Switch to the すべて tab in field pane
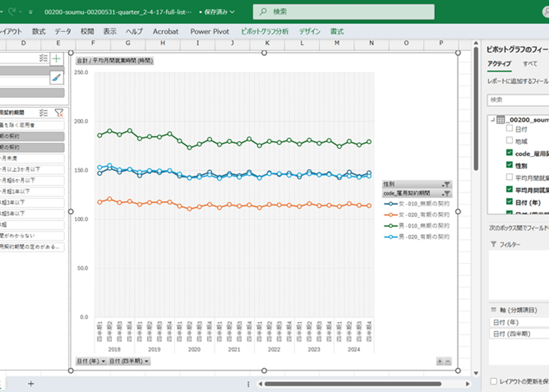549x392 pixels. 530,64
